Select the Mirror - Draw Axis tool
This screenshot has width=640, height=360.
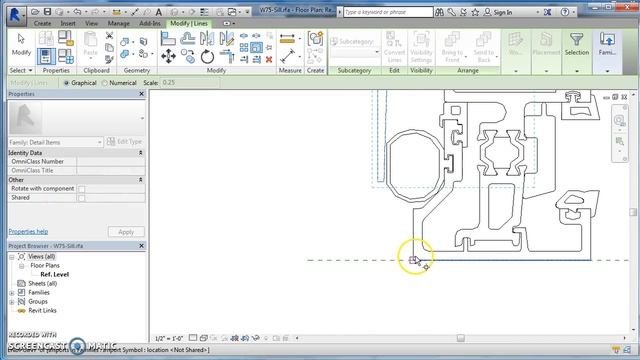click(x=227, y=38)
